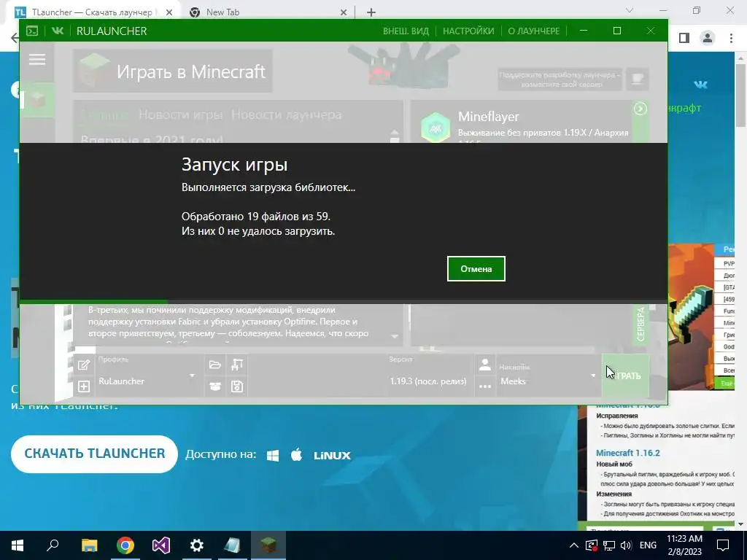Click the user account icon near nickname
Screen dimensions: 747x560
click(x=485, y=365)
